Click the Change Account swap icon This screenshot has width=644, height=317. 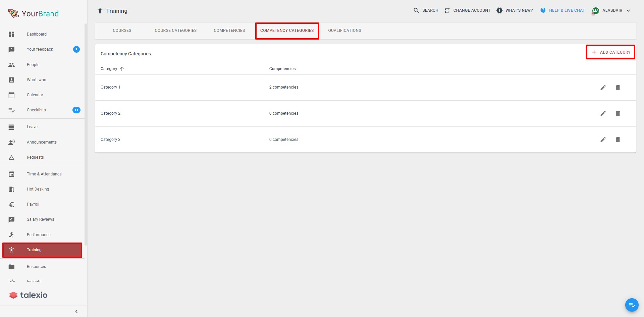[447, 10]
